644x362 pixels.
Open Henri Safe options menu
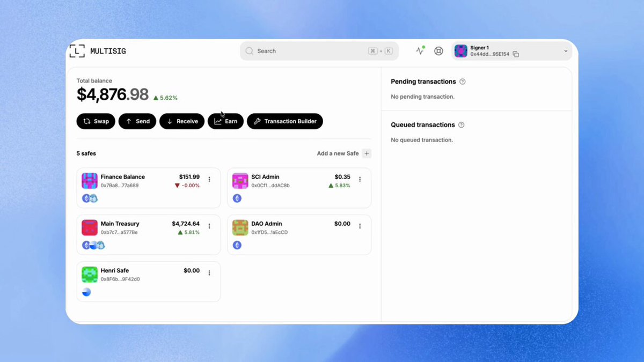coord(209,273)
